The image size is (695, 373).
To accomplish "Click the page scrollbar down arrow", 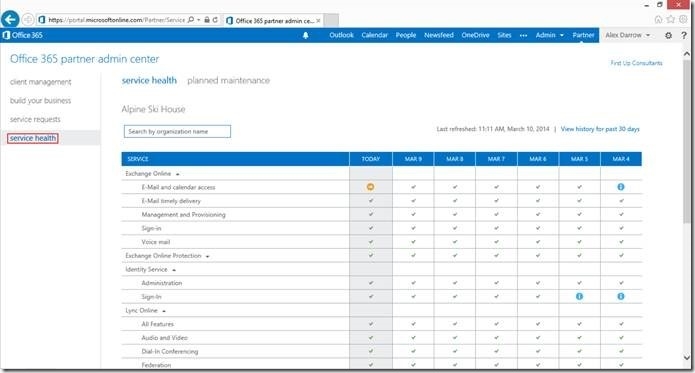I will tap(687, 357).
